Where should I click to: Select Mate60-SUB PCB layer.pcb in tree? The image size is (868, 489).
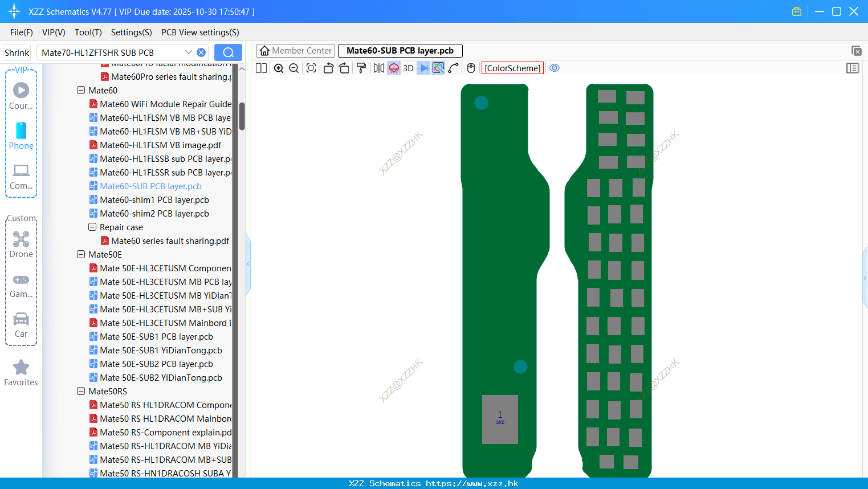pyautogui.click(x=145, y=186)
